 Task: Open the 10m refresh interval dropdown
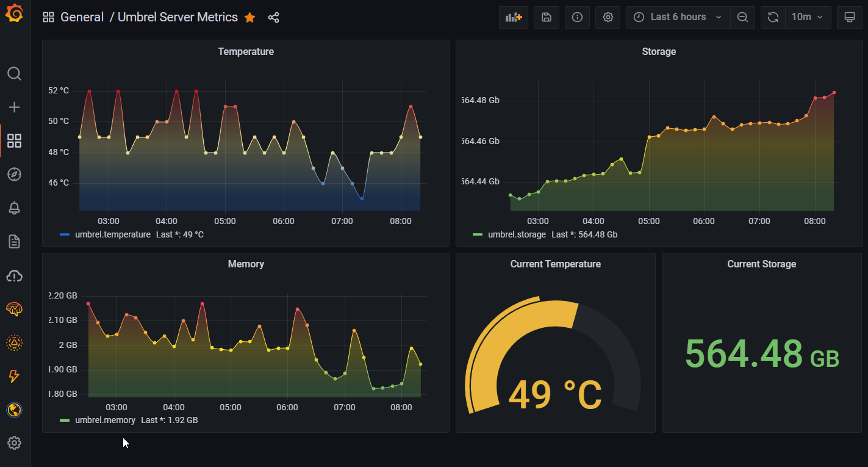coord(808,17)
